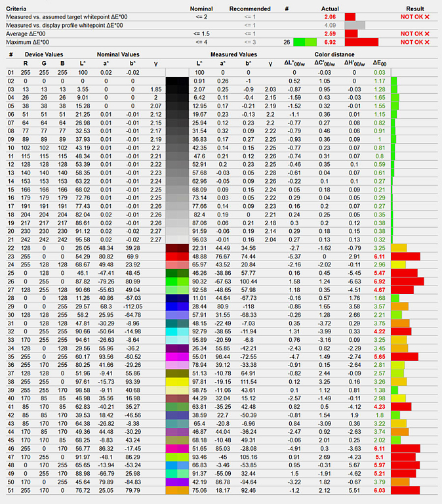Click the Color distance header
The width and height of the screenshot is (442, 504).
tap(334, 54)
